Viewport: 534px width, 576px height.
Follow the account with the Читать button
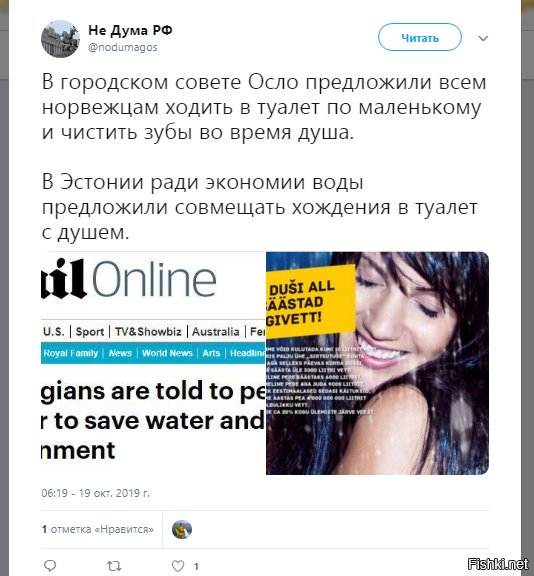pos(420,37)
